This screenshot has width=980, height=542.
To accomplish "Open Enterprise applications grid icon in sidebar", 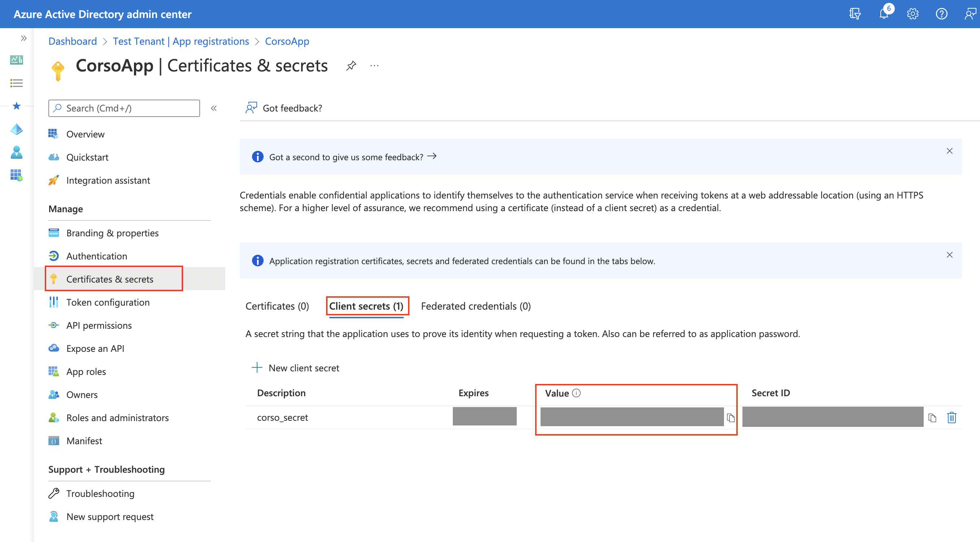I will pos(16,175).
